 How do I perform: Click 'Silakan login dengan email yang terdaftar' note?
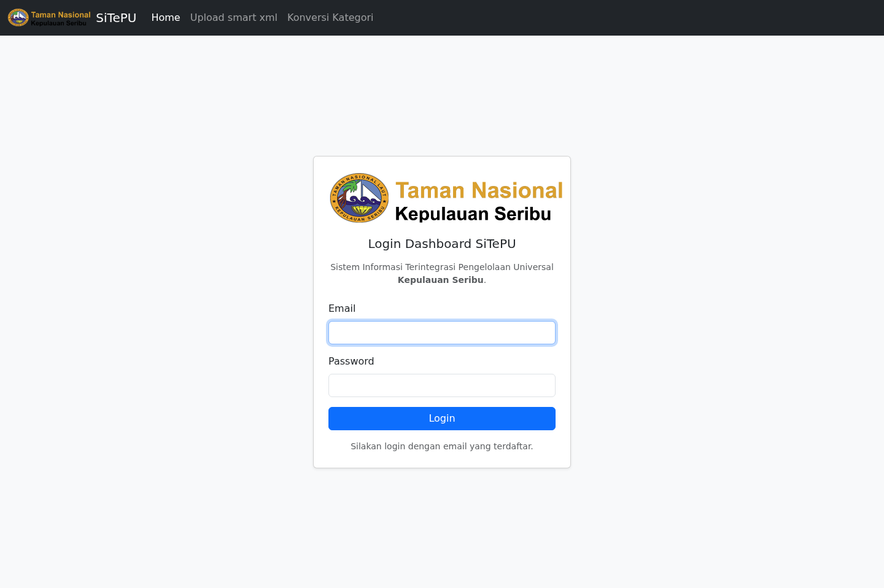(x=442, y=446)
